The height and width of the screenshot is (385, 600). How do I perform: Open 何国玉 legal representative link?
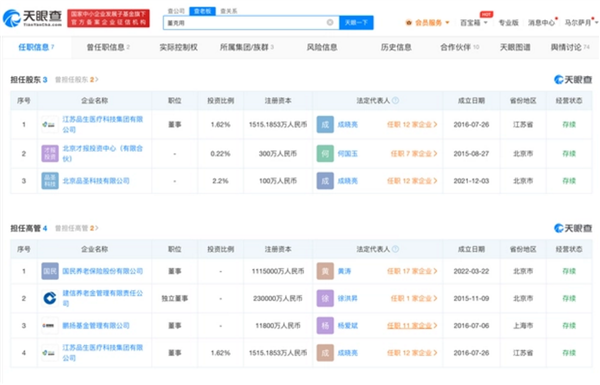click(x=347, y=153)
